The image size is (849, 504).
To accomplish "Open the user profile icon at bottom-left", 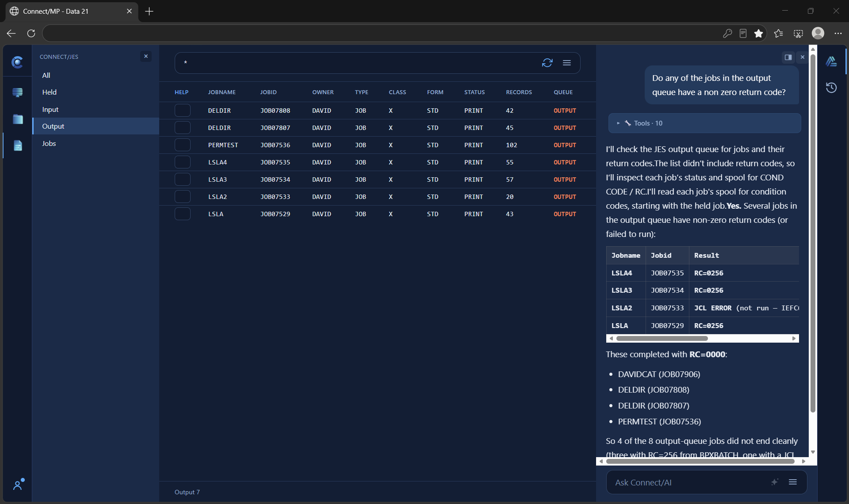I will pos(18,485).
